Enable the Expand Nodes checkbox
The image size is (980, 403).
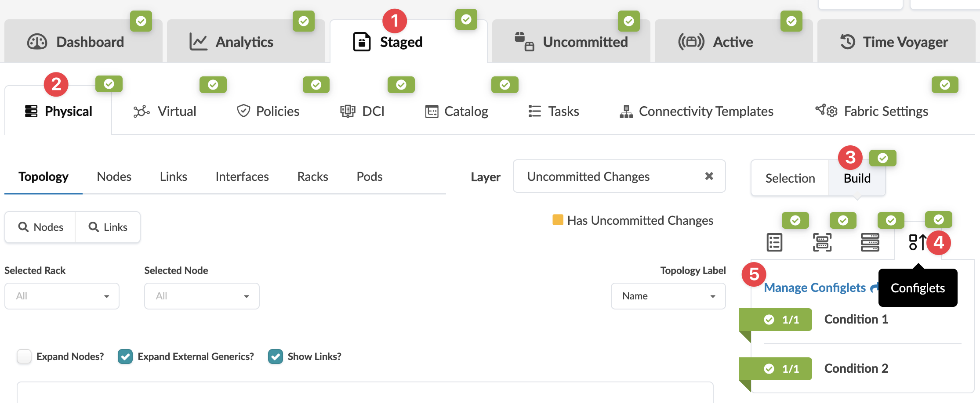tap(24, 356)
